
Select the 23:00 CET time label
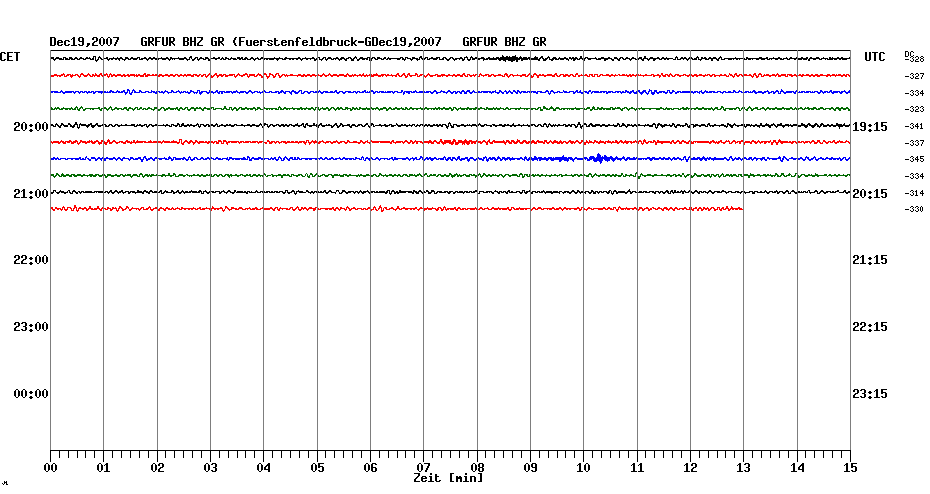[x=31, y=327]
